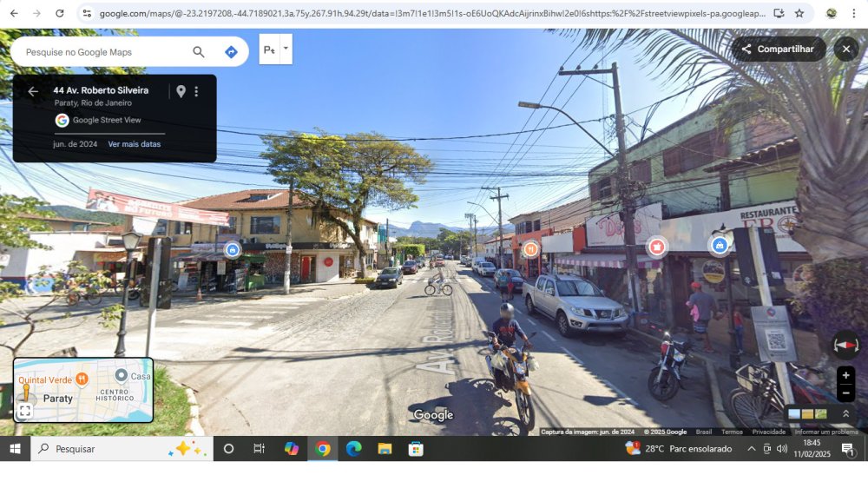Open the Pt input language dropdown arrow
Viewport: 868px width, 488px height.
click(x=286, y=48)
